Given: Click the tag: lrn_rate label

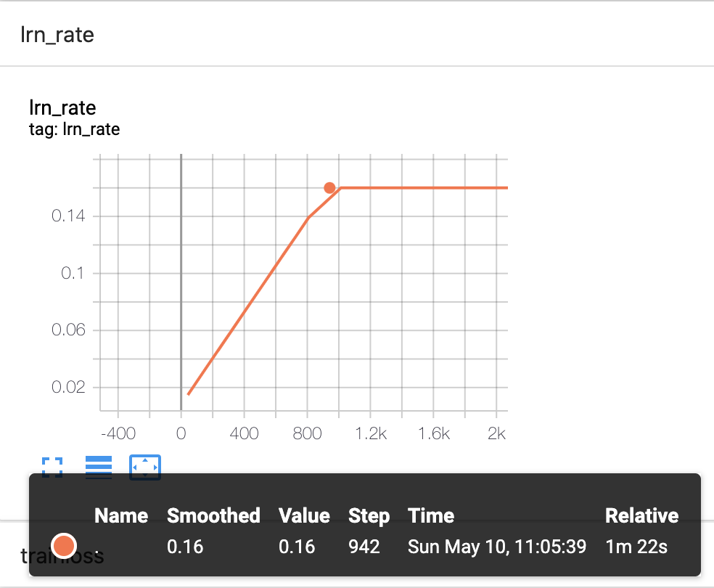Looking at the screenshot, I should pos(75,129).
